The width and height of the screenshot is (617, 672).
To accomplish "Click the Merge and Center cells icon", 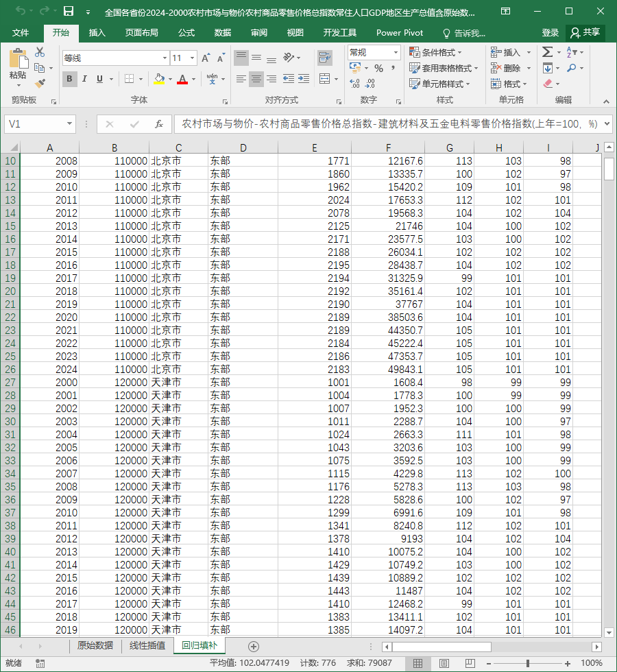I will (x=325, y=79).
